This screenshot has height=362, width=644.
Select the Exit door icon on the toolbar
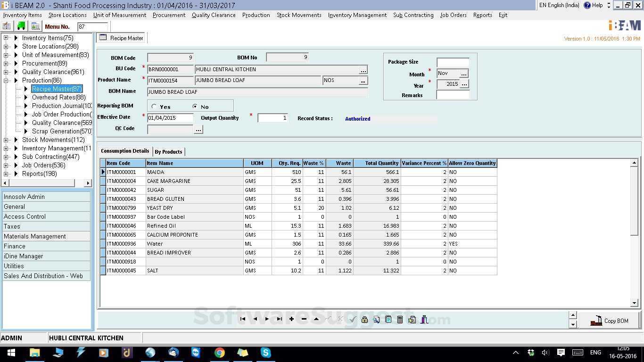(424, 320)
